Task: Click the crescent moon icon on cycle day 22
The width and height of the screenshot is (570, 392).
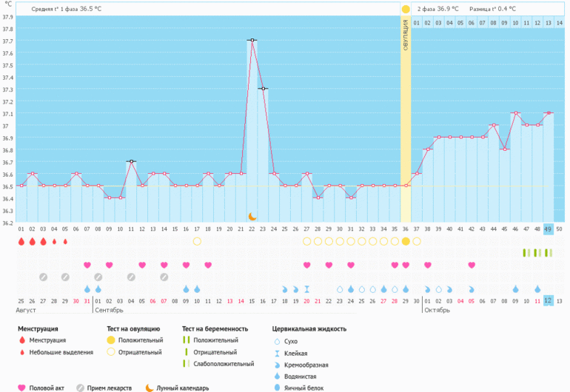Action: (252, 217)
